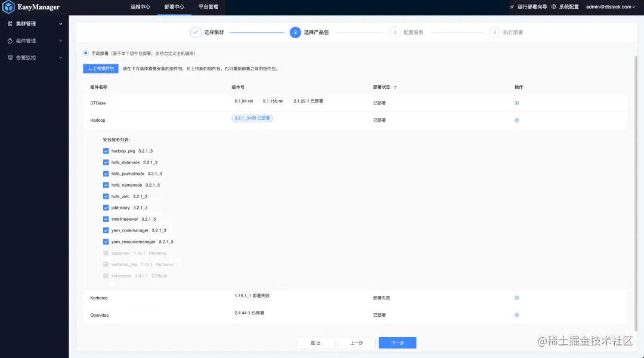Click the Kerberos row action gear icon
The image size is (644, 358).
pyautogui.click(x=516, y=298)
